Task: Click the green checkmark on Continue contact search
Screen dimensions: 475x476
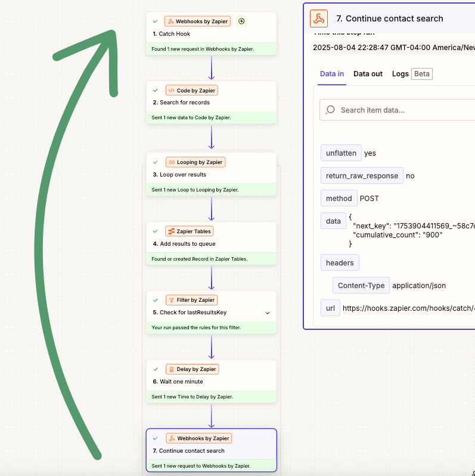Action: (156, 438)
